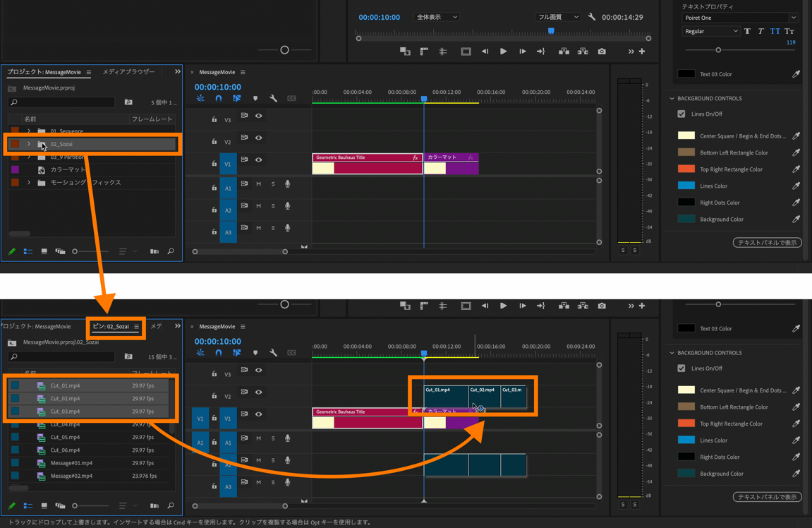Toggle insert-as-nest icon in upper timeline
The width and height of the screenshot is (812, 528).
(200, 98)
